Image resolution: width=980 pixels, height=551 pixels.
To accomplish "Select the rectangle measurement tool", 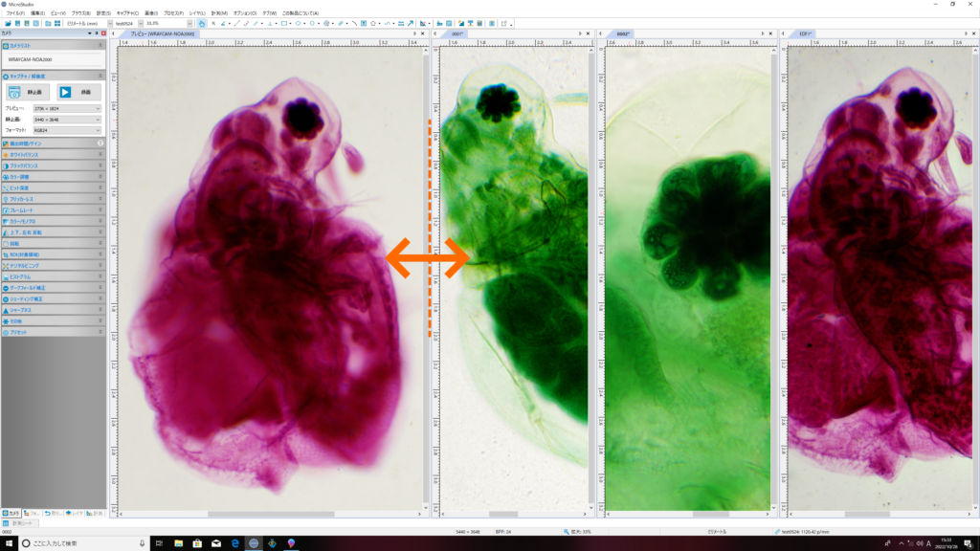I will point(283,24).
